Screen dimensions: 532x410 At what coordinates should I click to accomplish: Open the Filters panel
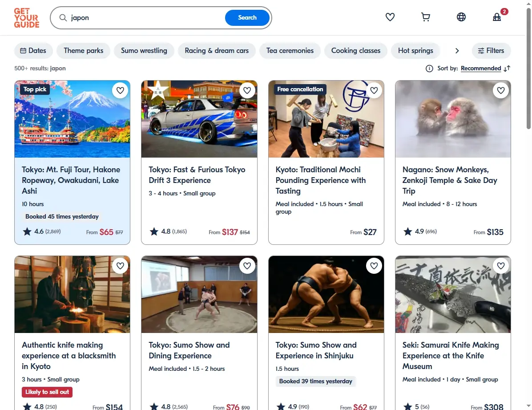(491, 51)
